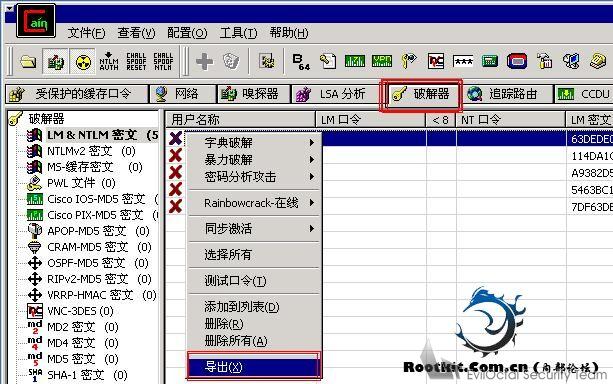Switch to the 受保护的缓存口令 tab
Image resolution: width=613 pixels, height=384 pixels.
click(77, 94)
